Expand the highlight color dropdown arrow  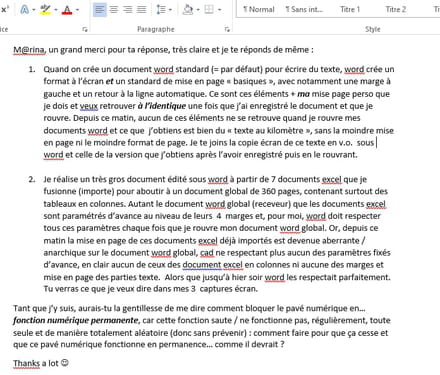(x=56, y=10)
